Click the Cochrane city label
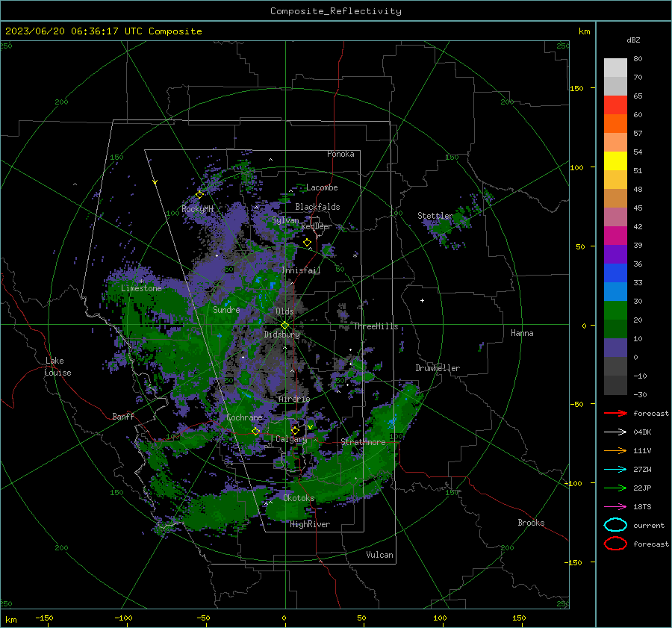672x628 pixels. [x=244, y=417]
